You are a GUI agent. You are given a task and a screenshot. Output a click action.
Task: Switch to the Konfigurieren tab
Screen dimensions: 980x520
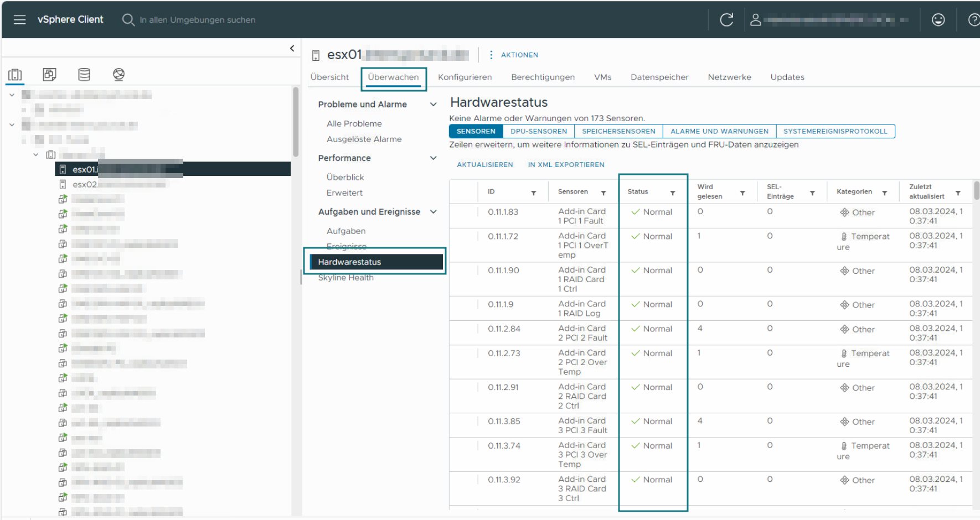pyautogui.click(x=465, y=77)
